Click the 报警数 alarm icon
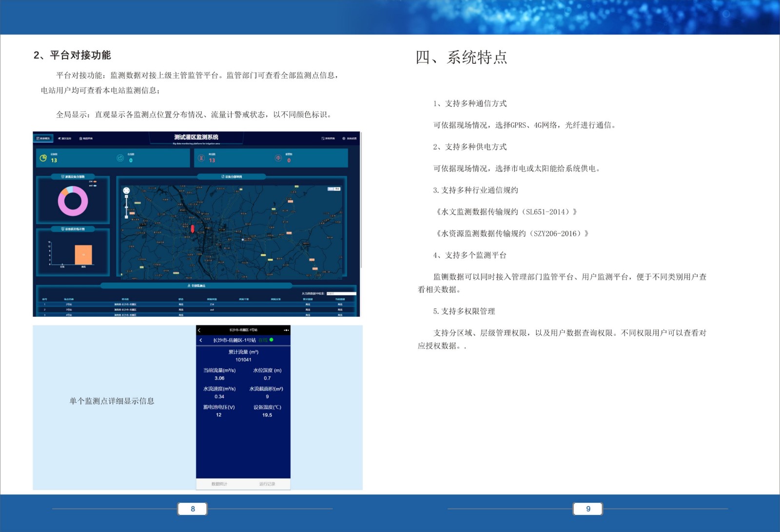This screenshot has height=532, width=780. point(278,158)
